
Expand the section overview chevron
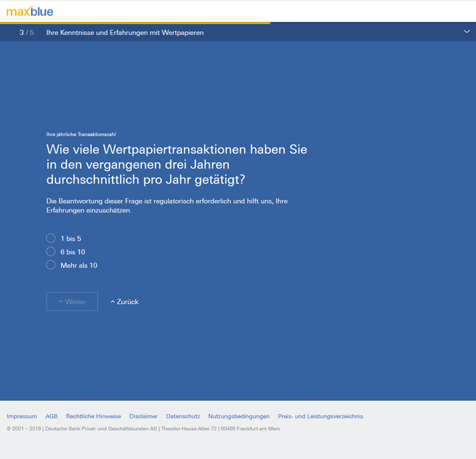click(467, 31)
